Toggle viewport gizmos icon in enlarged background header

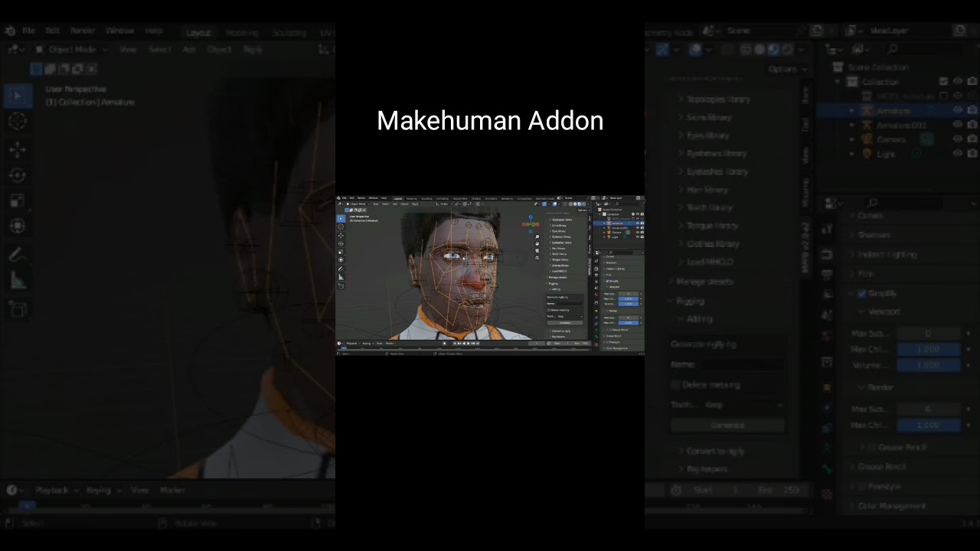click(x=663, y=49)
